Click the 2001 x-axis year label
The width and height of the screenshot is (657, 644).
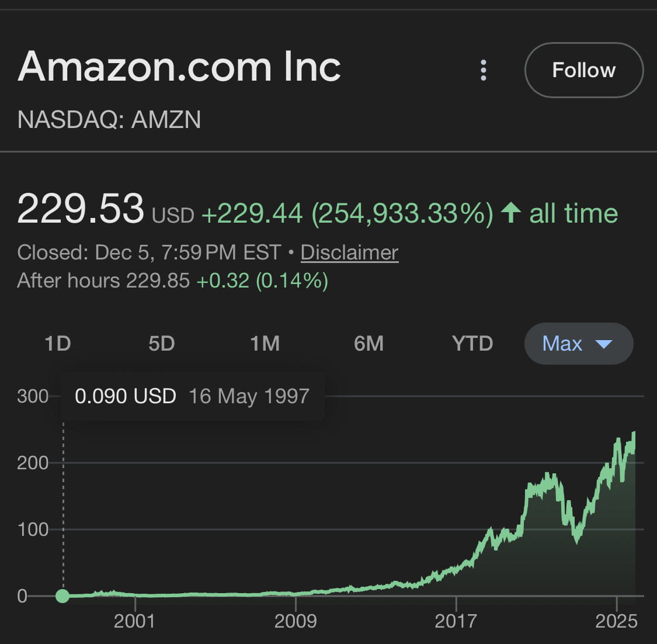coord(134,621)
